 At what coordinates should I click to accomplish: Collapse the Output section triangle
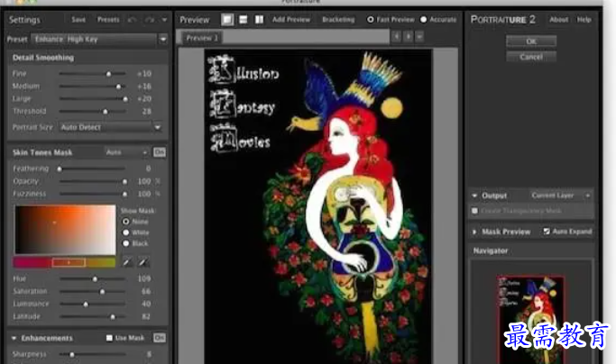point(474,196)
